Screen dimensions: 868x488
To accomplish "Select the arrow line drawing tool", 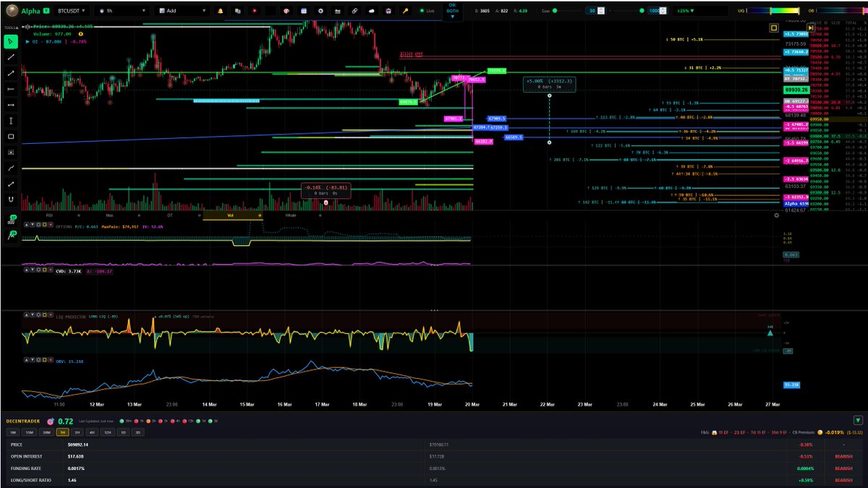I will click(11, 73).
